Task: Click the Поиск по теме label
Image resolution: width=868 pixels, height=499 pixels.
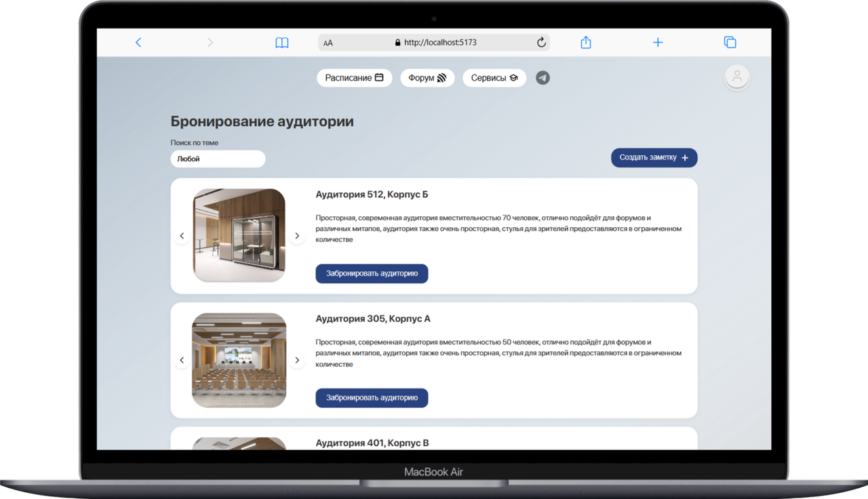Action: [x=195, y=143]
